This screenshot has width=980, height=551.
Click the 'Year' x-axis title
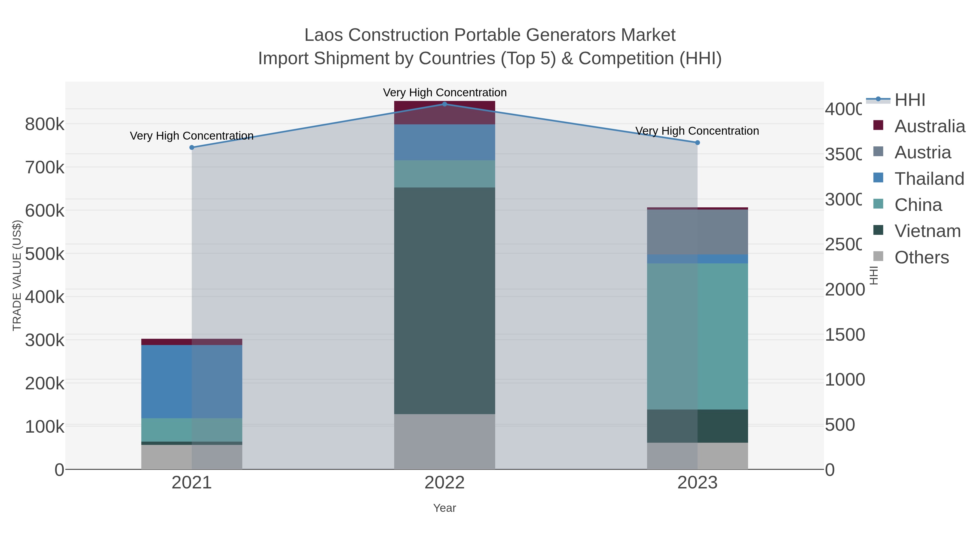click(x=444, y=508)
